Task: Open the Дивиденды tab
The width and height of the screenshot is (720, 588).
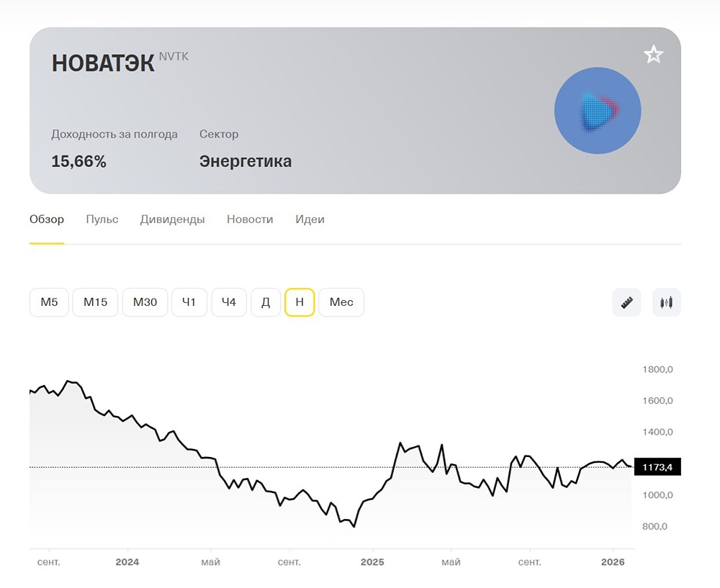Action: [x=172, y=220]
